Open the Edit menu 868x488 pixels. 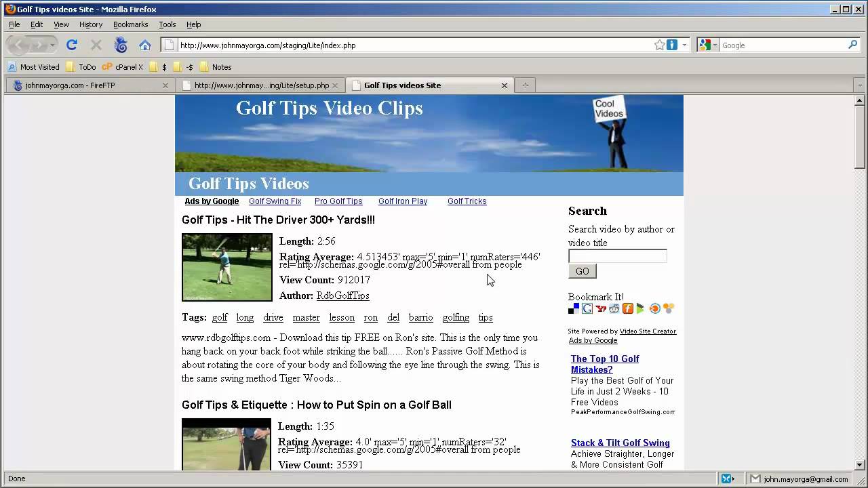pyautogui.click(x=37, y=24)
